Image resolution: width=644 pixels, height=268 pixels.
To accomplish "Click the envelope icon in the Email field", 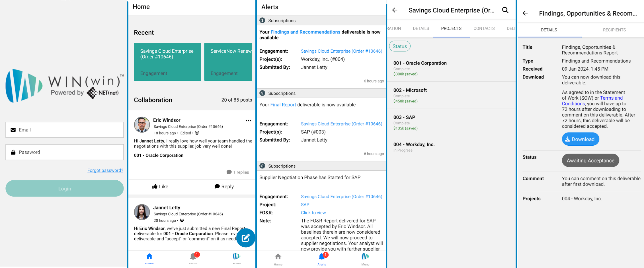I will point(13,130).
